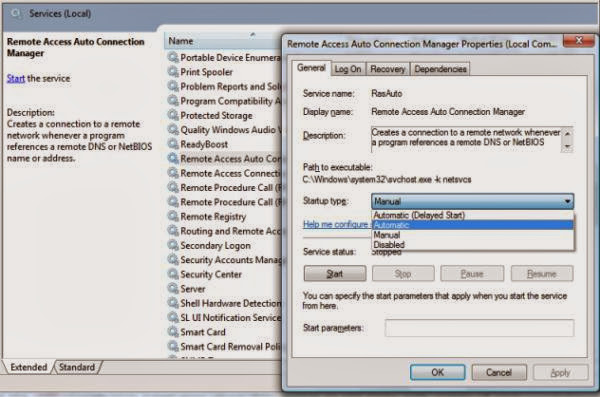Click the Protected Storage gear icon
The image size is (600, 397).
pyautogui.click(x=173, y=115)
